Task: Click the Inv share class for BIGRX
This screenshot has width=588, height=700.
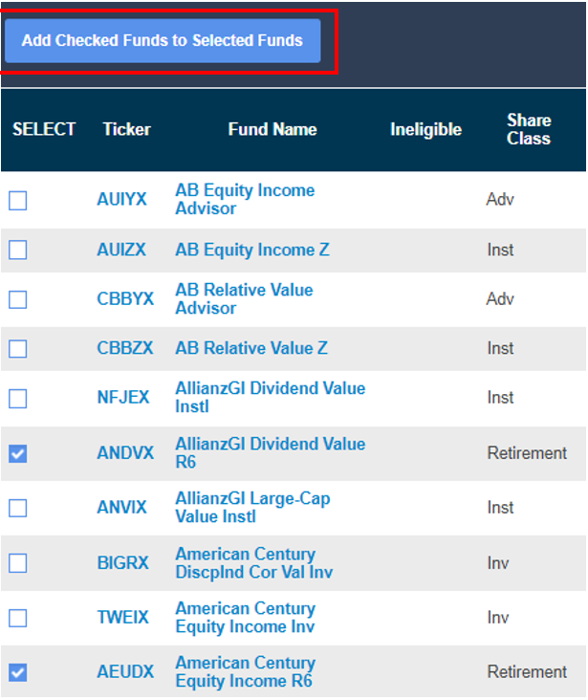Action: tap(498, 563)
